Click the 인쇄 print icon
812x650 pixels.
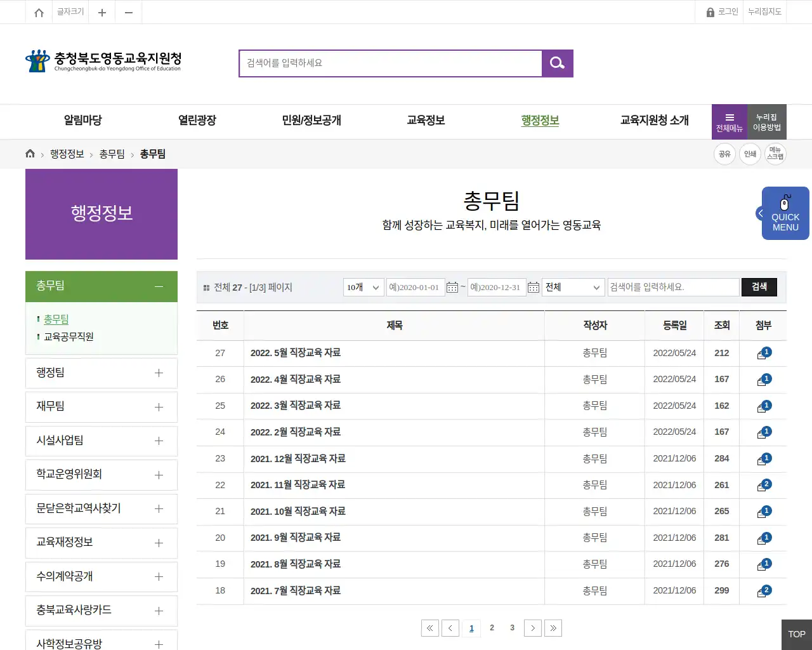tap(750, 154)
